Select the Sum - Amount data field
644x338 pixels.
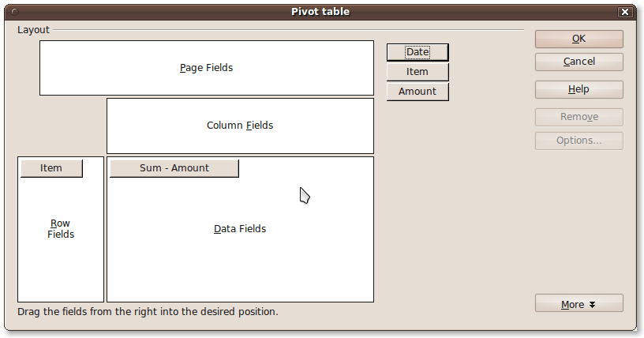click(x=174, y=168)
